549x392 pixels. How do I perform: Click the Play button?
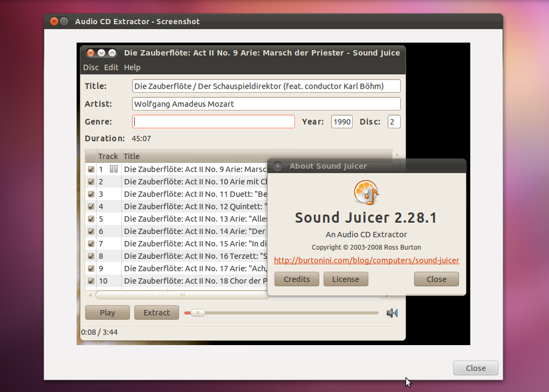[107, 313]
